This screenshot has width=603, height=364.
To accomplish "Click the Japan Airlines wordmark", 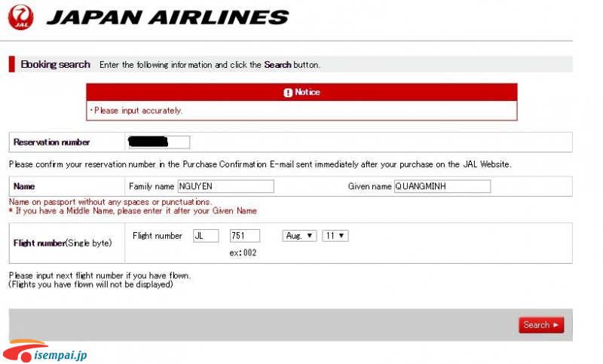I will click(167, 17).
